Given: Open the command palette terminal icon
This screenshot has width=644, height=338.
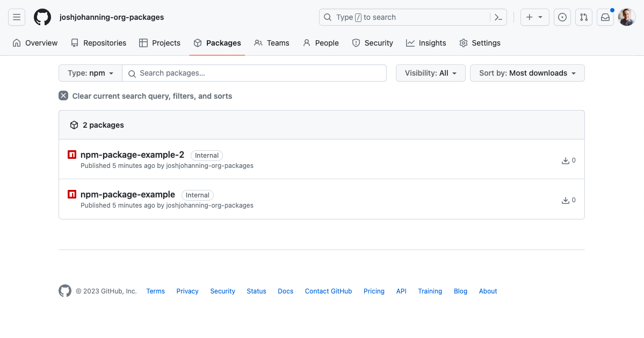Looking at the screenshot, I should coord(498,17).
